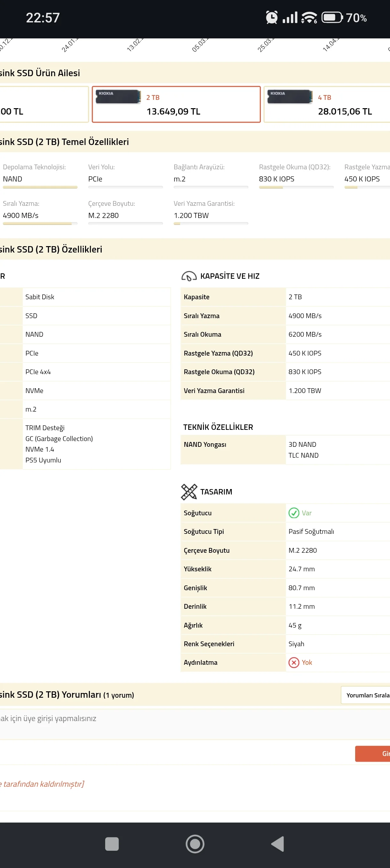
Task: Tap the Pasif Soğutmalı value
Action: pos(311,531)
